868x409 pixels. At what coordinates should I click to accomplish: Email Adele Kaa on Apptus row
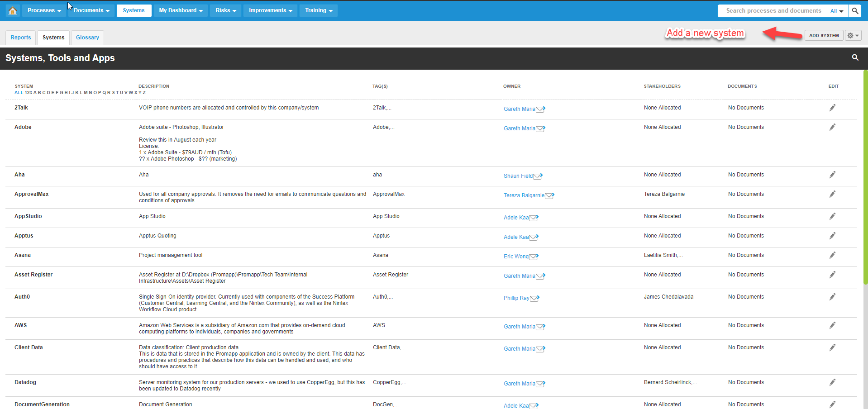click(x=534, y=237)
